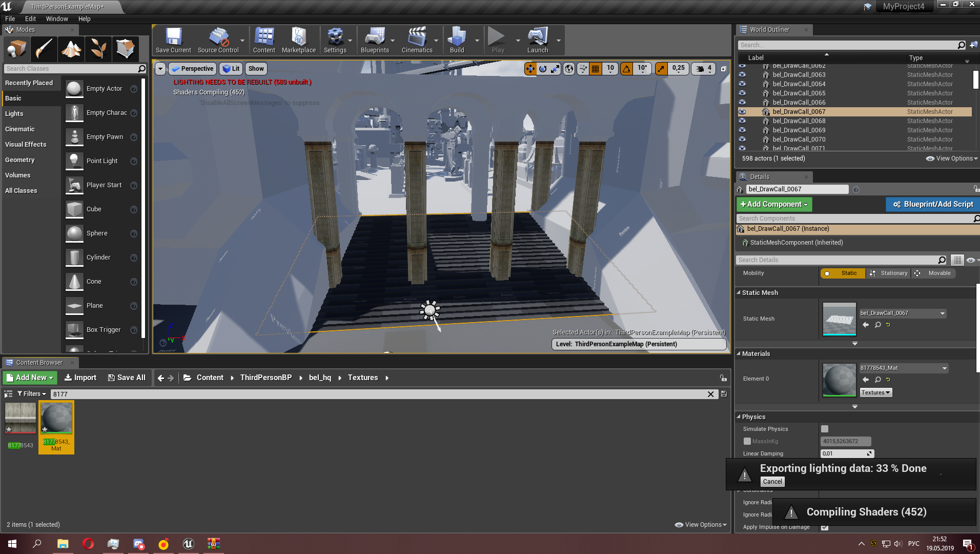980x554 pixels.
Task: Select Foliage mode icon
Action: tap(98, 49)
